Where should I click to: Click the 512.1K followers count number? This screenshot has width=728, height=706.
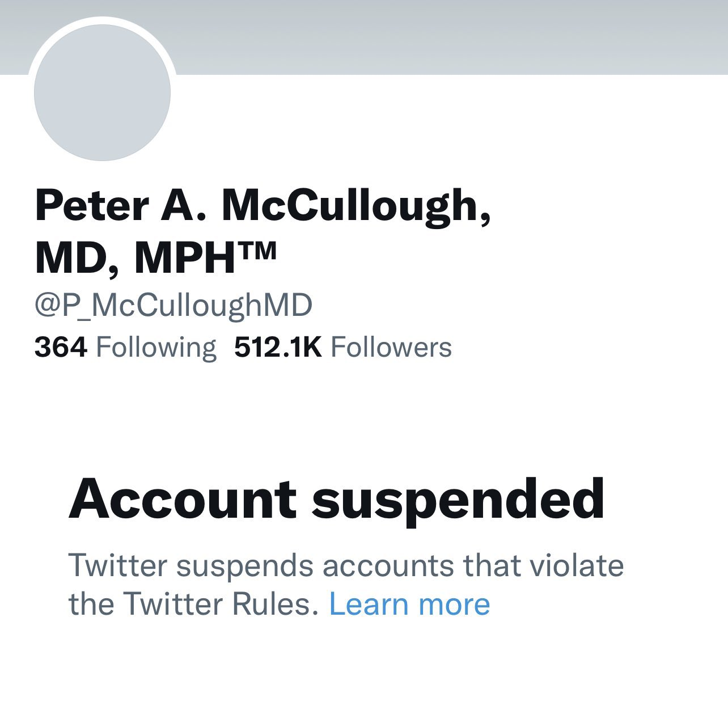(278, 347)
